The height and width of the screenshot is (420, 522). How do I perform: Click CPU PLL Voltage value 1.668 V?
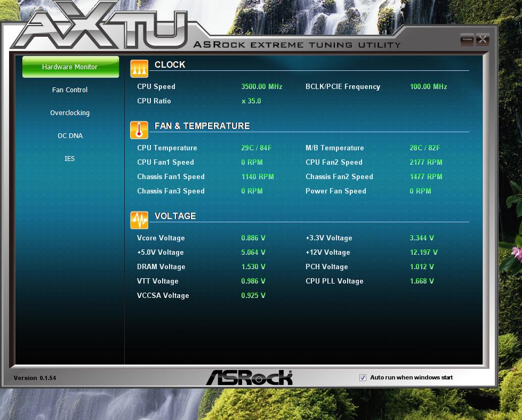click(422, 281)
